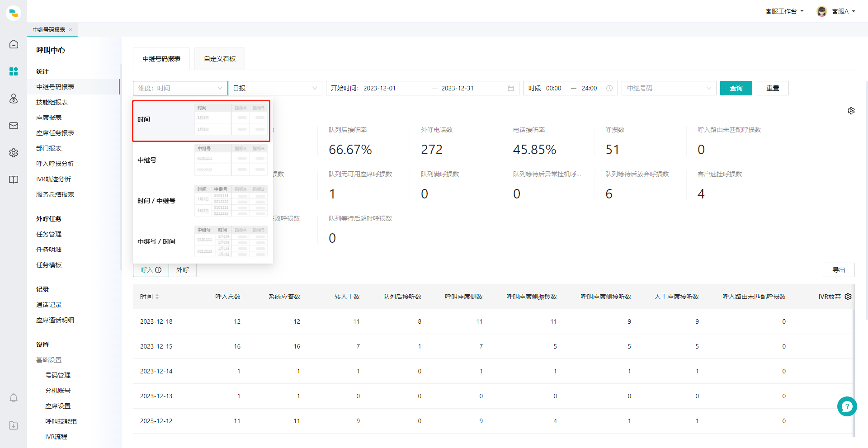Image resolution: width=868 pixels, height=448 pixels.
Task: Open 座席任务报表 in the sidebar
Action: (x=55, y=133)
